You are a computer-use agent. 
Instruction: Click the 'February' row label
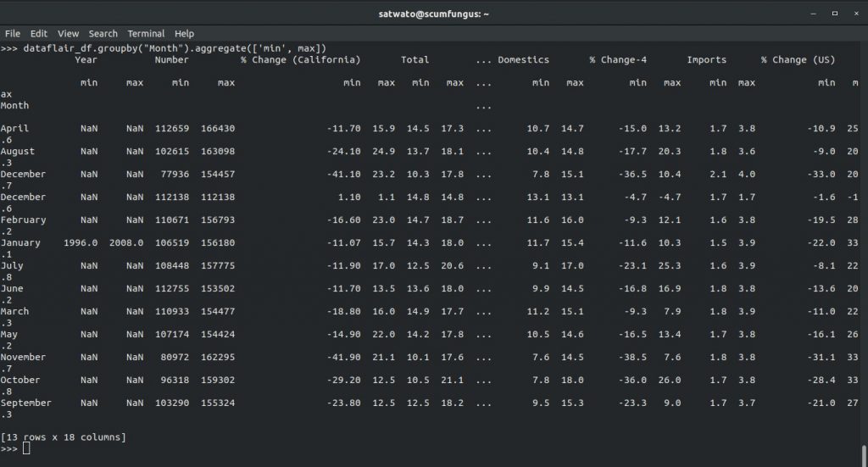[23, 220]
